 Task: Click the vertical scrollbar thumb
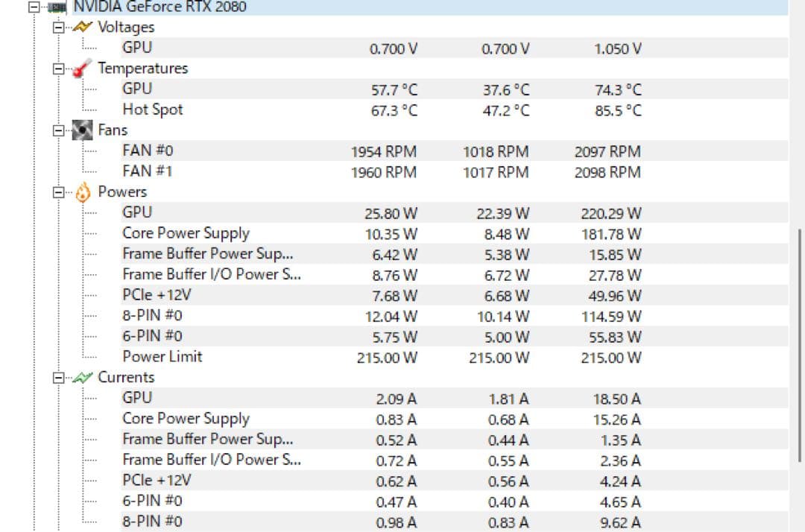(801, 345)
